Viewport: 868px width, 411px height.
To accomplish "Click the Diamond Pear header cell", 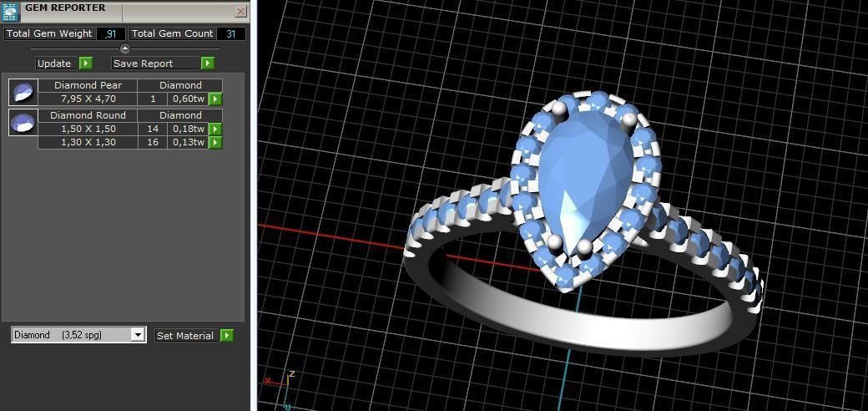I will [x=88, y=85].
